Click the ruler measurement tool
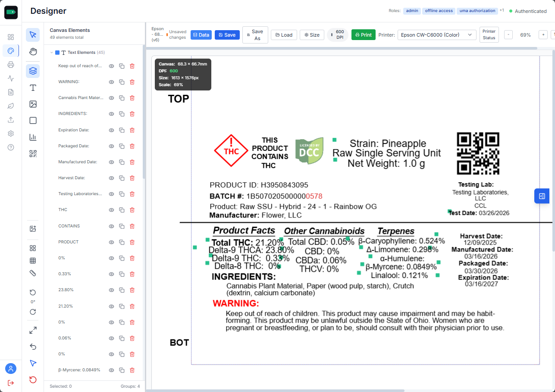The height and width of the screenshot is (392, 555). pos(33,273)
